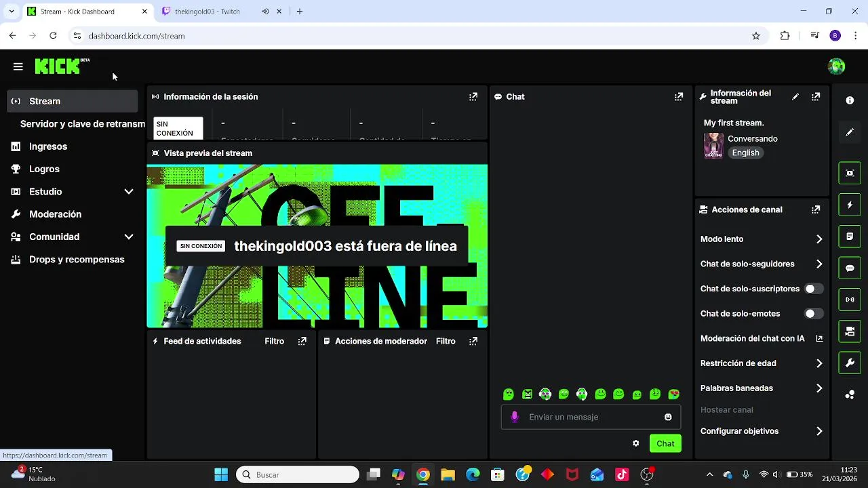
Task: Toggle moderator actions panel in right sidebar
Action: pyautogui.click(x=850, y=237)
